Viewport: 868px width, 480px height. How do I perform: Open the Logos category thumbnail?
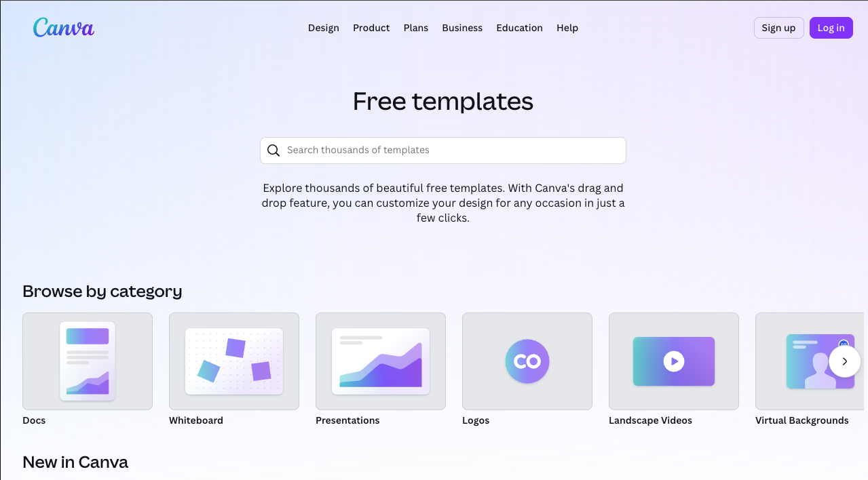coord(527,361)
